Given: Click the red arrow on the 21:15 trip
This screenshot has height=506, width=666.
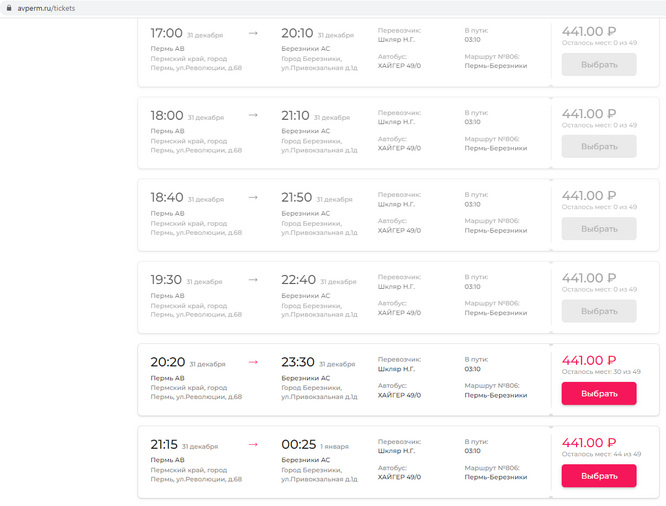Looking at the screenshot, I should point(253,444).
